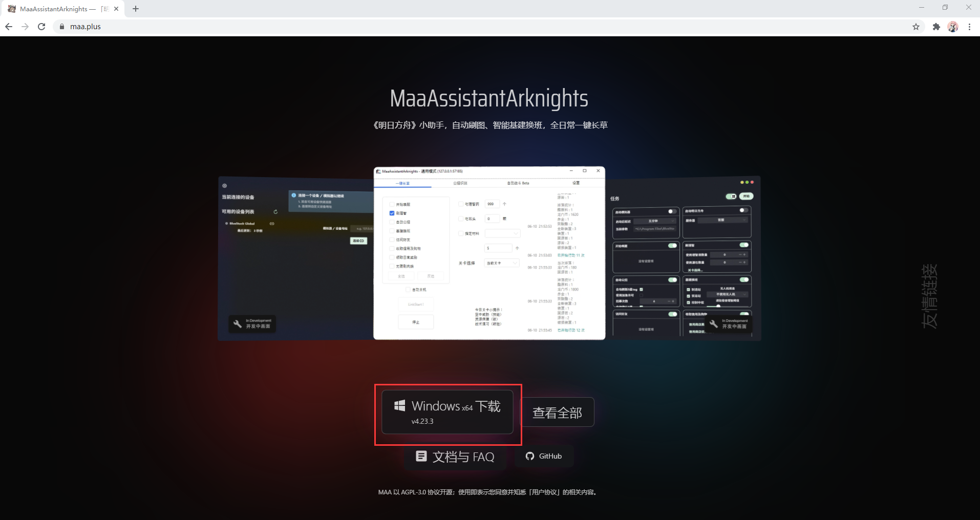Click the 查看全部 button
This screenshot has width=980, height=520.
point(557,413)
